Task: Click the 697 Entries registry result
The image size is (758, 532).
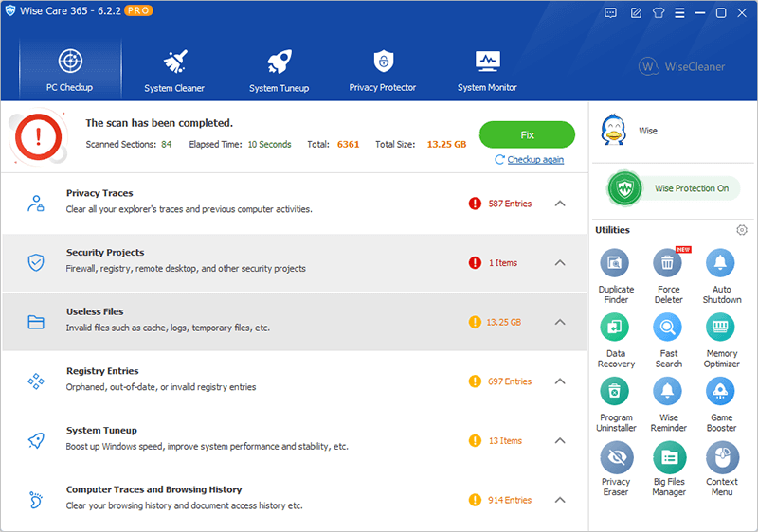Action: point(510,381)
